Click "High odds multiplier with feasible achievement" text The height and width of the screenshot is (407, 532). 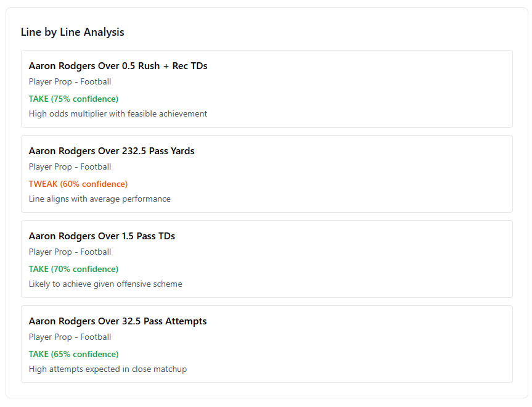click(x=118, y=113)
